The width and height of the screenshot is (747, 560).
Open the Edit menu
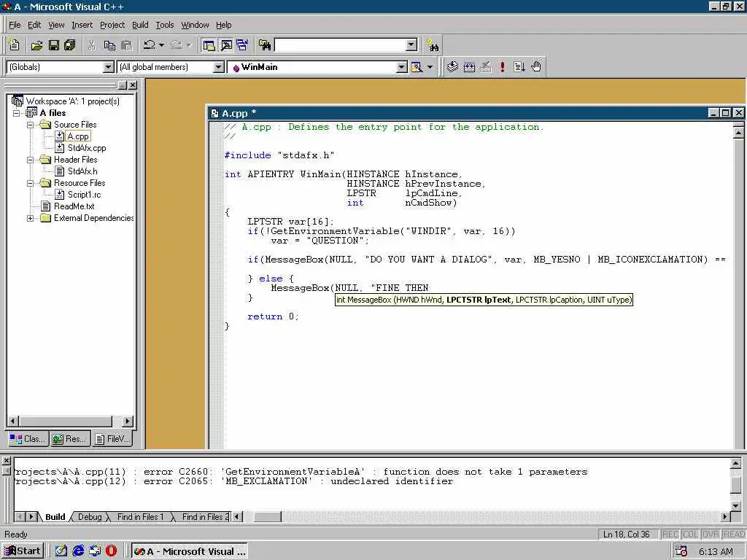(x=34, y=25)
